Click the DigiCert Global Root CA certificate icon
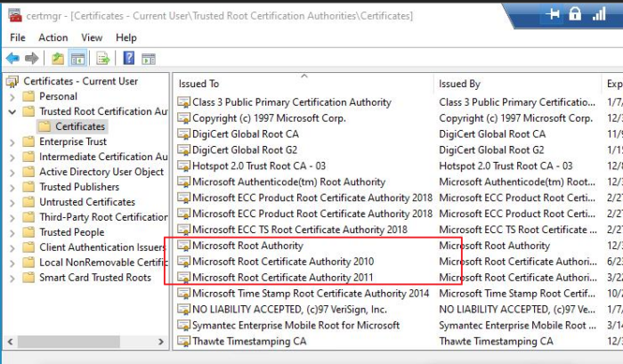 pos(183,134)
